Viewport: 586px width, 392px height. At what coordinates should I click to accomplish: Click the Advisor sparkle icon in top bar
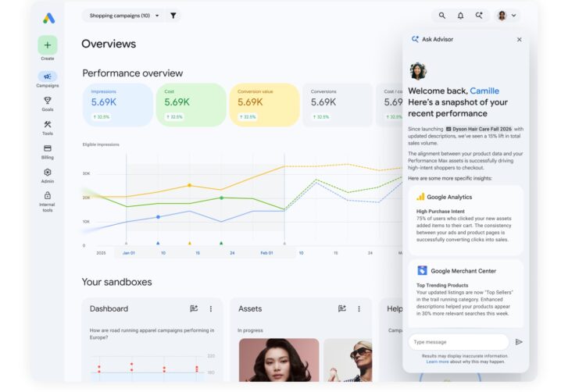[479, 16]
